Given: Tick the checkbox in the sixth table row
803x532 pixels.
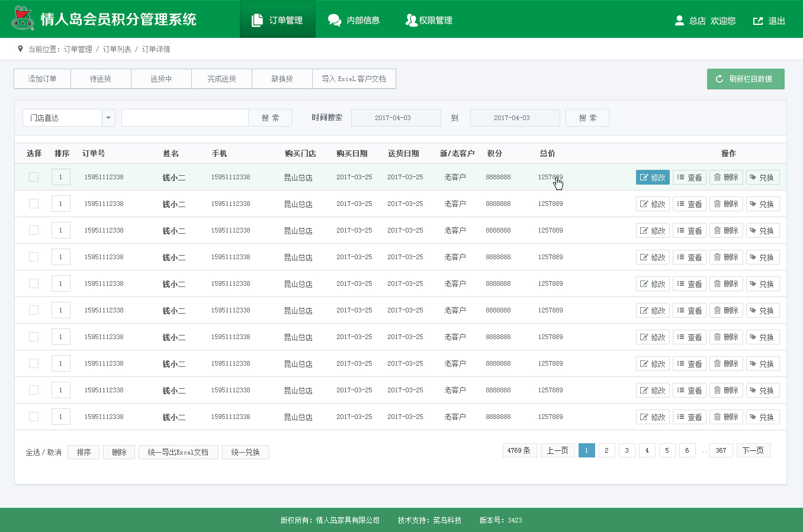Looking at the screenshot, I should click(34, 310).
